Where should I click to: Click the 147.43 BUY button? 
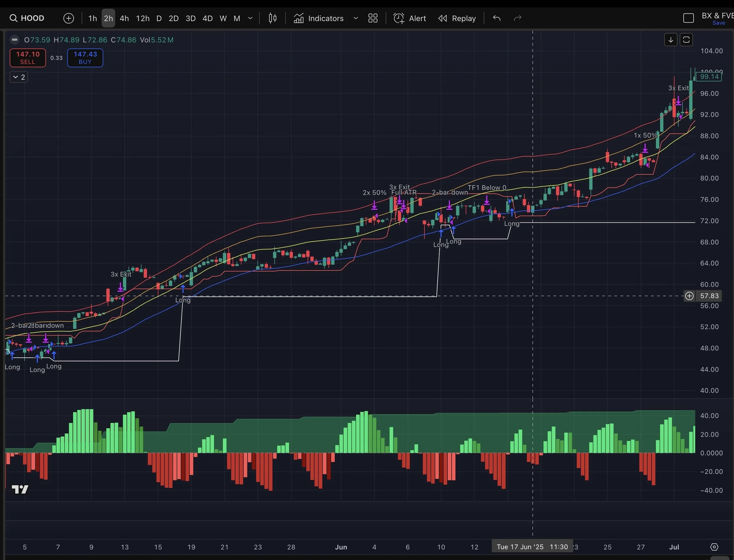85,58
